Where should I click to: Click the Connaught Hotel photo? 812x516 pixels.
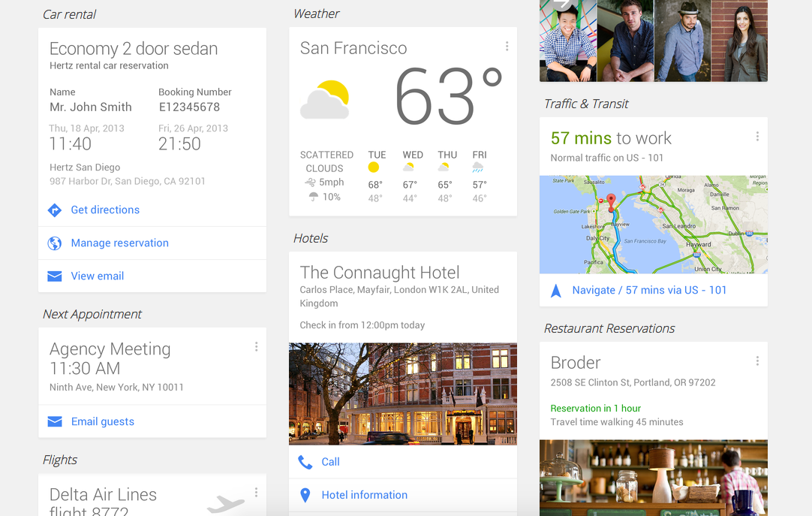tap(402, 394)
